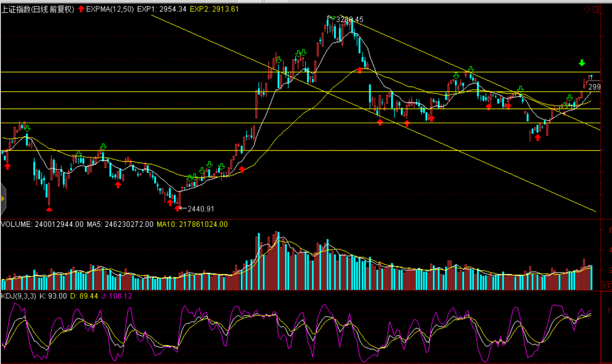
Task: Click the green arrow marker near 3288.45 peak
Action: [332, 18]
